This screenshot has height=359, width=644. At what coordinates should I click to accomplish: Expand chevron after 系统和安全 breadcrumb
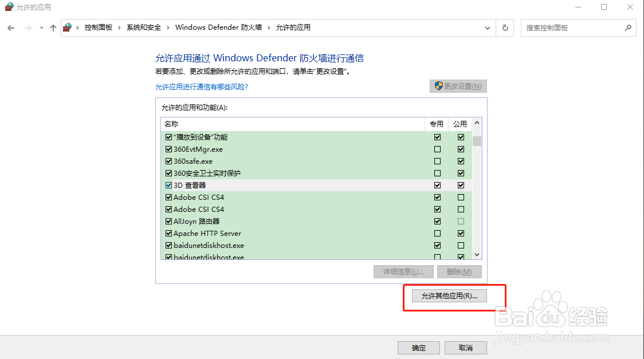tap(168, 27)
